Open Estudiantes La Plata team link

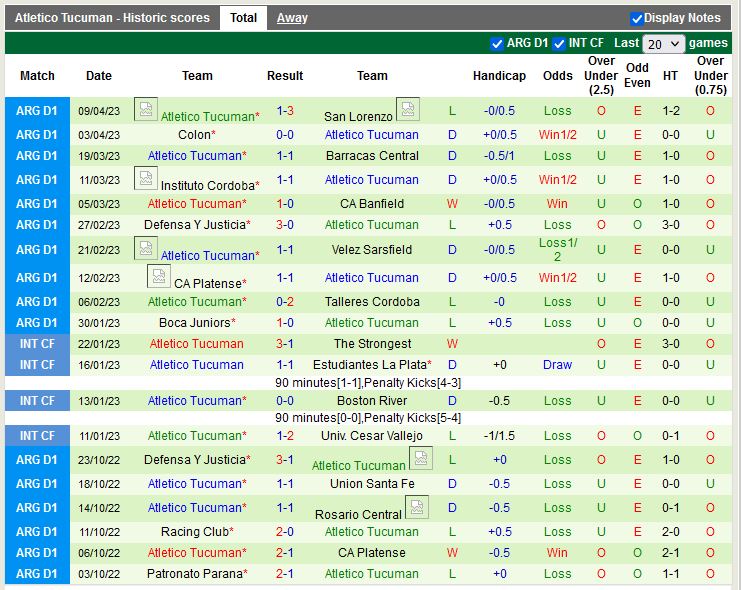pos(372,365)
